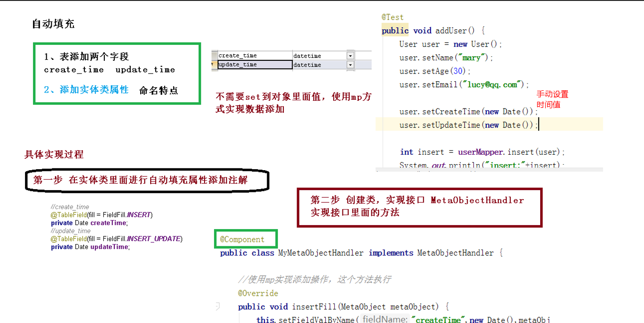Click the row header of create_time row
Screen dimensions: 644x323
(x=214, y=55)
